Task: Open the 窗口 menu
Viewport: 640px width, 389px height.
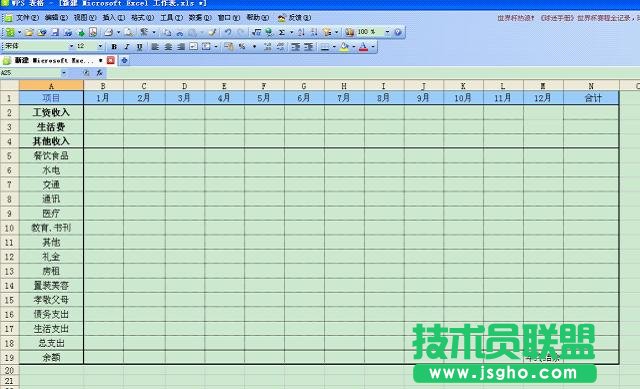Action: coord(229,18)
